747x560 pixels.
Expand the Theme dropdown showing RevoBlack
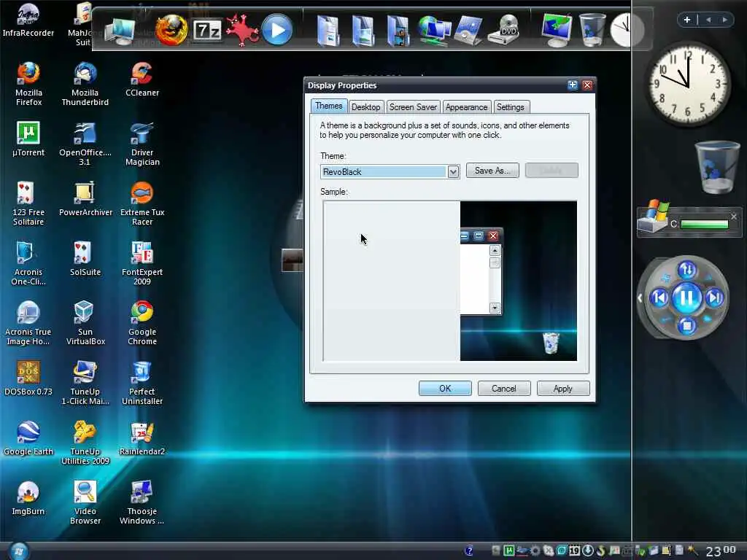tap(453, 171)
